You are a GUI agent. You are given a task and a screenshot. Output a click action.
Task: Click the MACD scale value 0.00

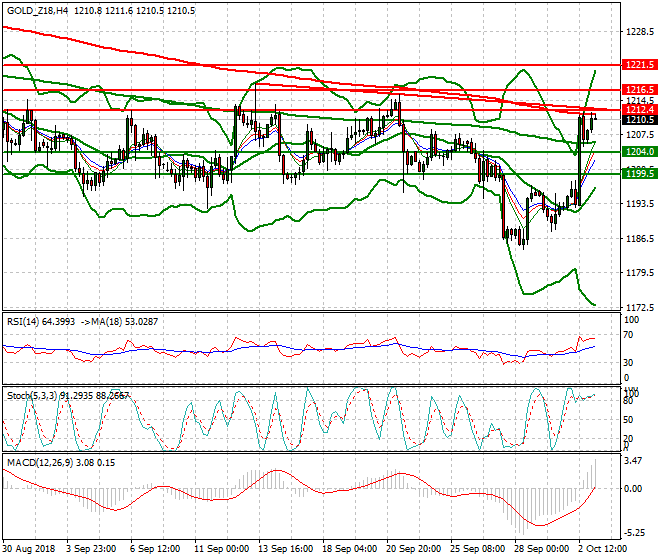pos(633,488)
